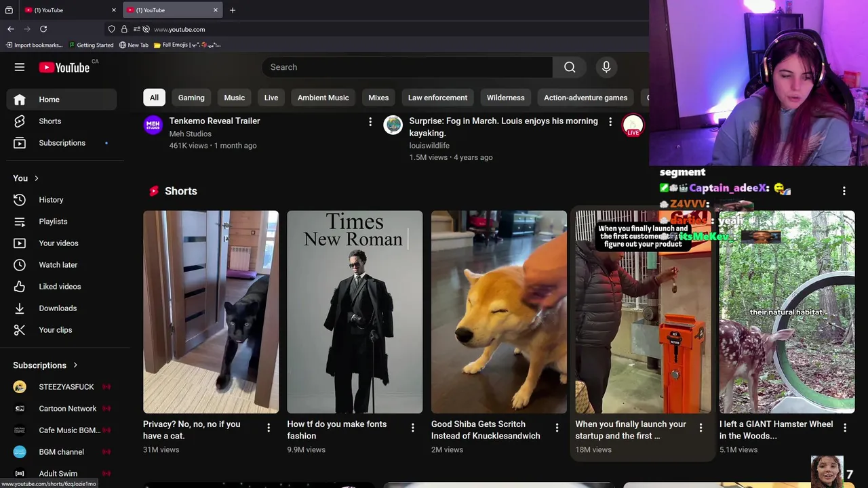Open the louiswildlife channel name
The image size is (868, 488).
429,145
